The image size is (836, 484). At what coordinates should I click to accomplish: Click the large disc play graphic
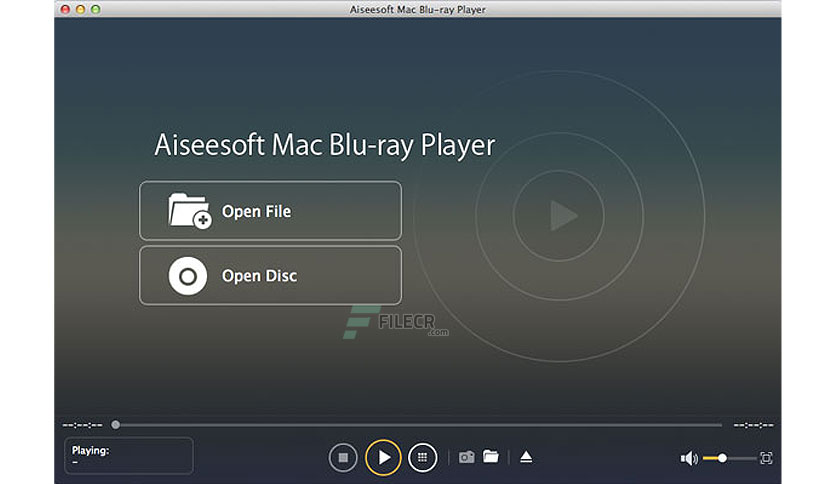(559, 216)
